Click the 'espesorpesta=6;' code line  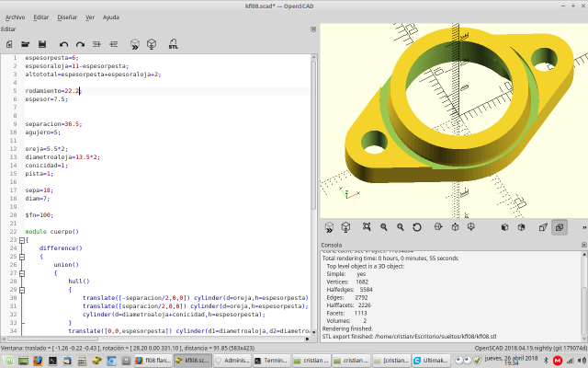(x=51, y=58)
